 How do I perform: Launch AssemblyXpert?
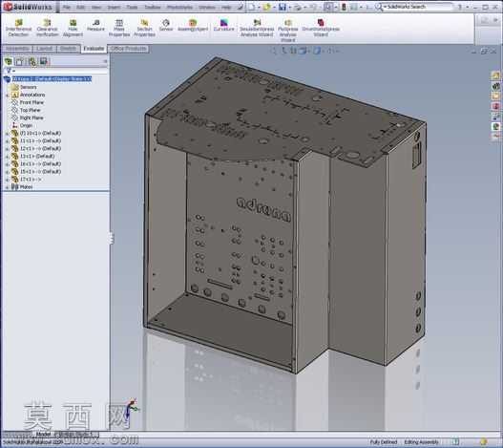click(x=193, y=25)
